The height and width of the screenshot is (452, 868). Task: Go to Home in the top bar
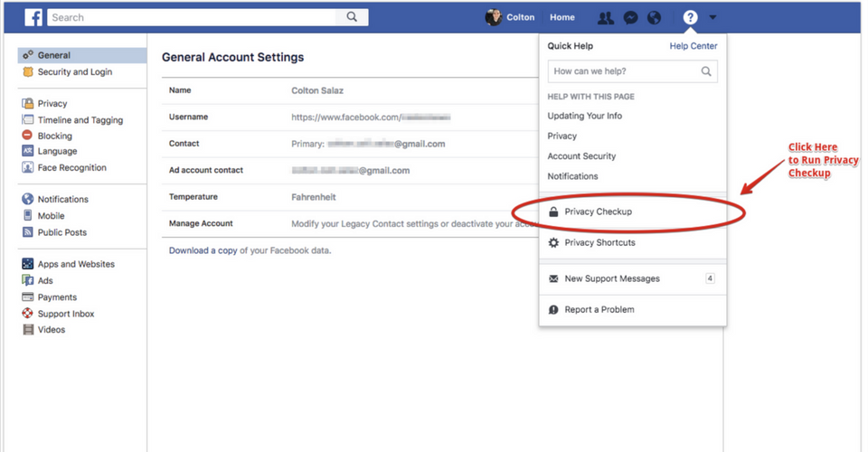561,17
